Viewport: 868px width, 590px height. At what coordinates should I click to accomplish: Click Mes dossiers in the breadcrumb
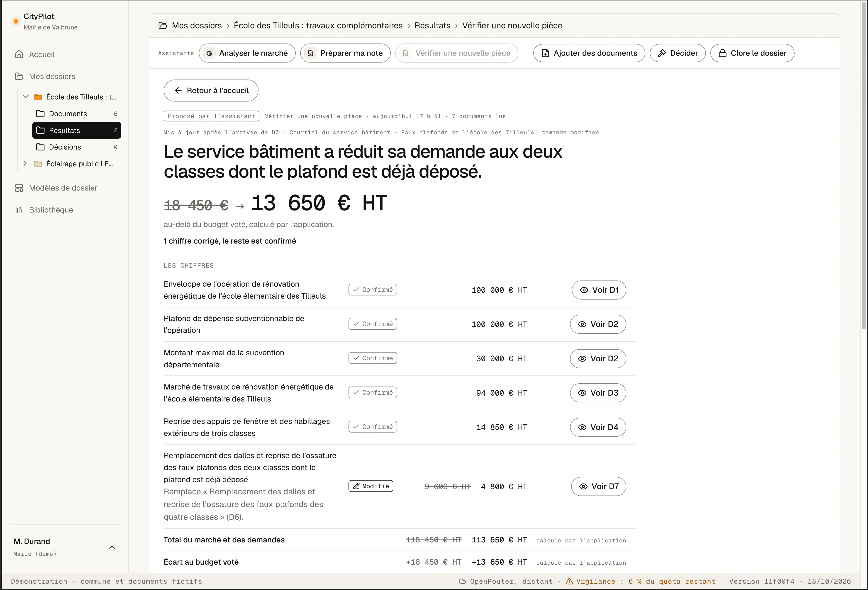(x=197, y=25)
